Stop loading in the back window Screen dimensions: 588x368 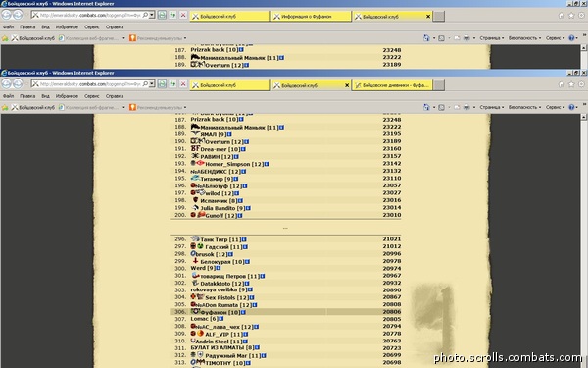tap(183, 15)
